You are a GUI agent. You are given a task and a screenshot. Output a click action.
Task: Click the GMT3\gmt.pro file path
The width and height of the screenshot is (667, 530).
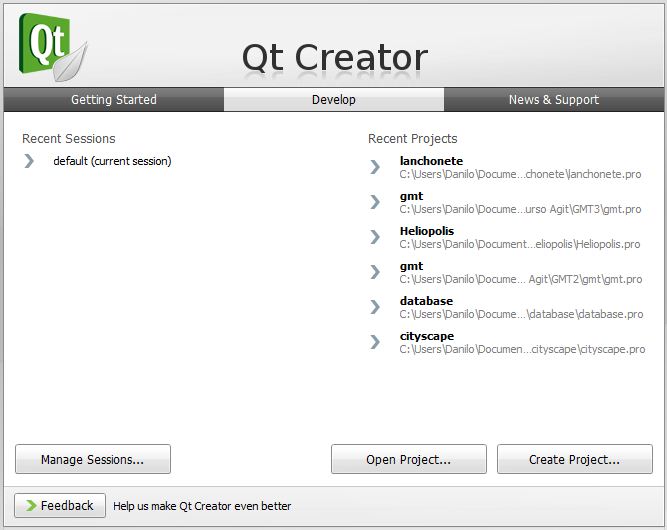pos(520,209)
